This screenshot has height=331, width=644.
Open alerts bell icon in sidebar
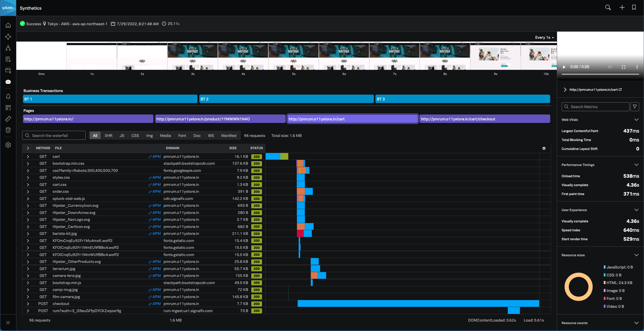8,96
